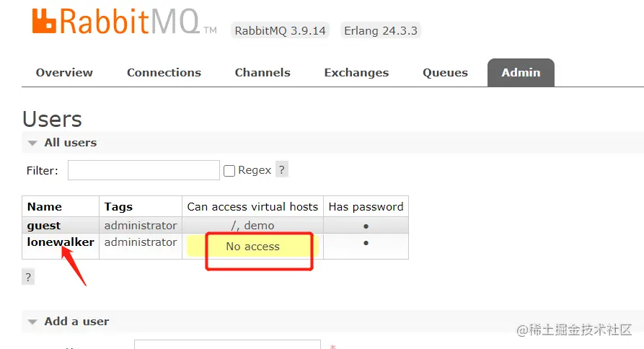Click administrator tag in lonewalker row

click(141, 242)
